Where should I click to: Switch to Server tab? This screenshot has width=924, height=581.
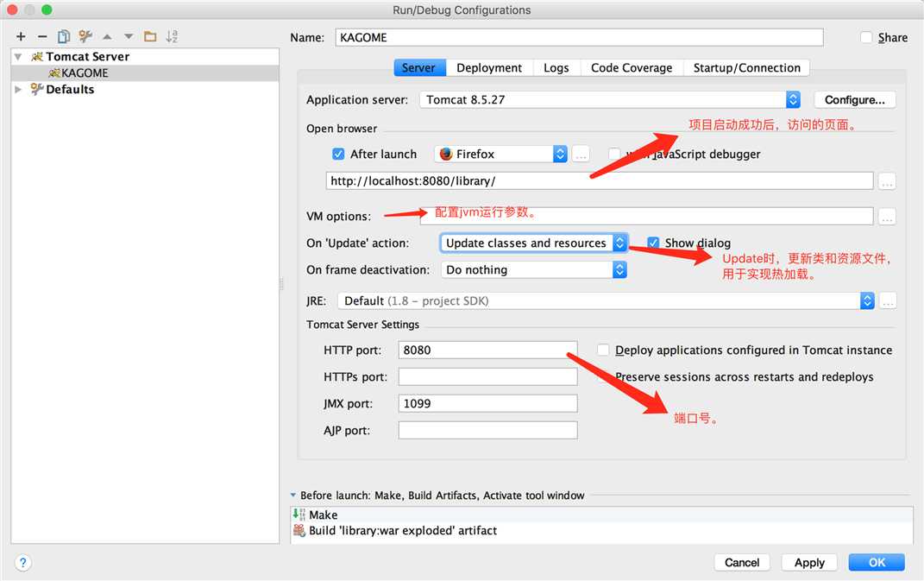tap(419, 68)
